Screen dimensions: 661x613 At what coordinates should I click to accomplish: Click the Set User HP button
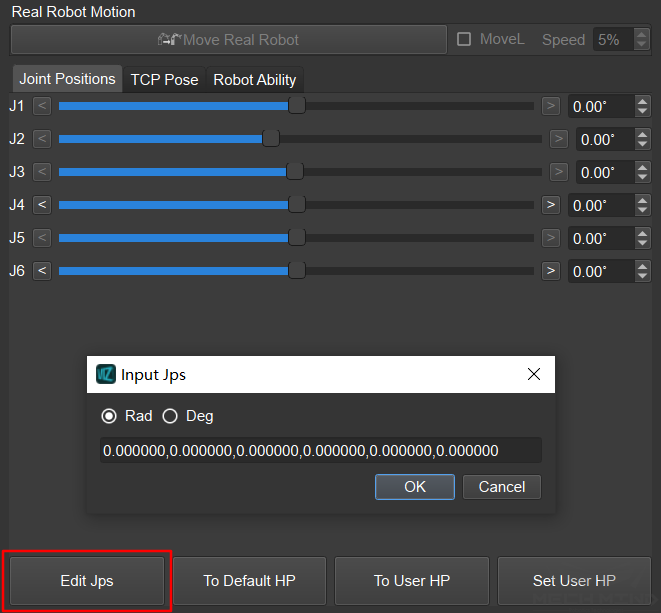click(x=574, y=581)
